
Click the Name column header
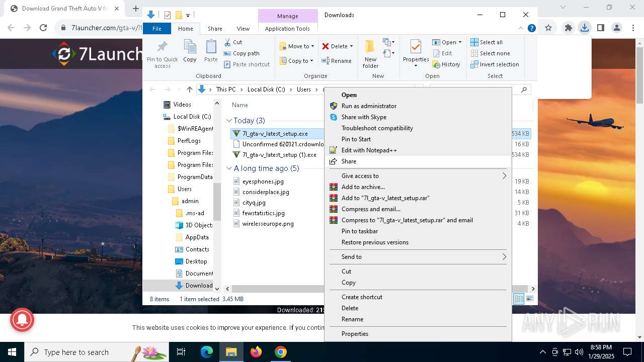(x=240, y=105)
